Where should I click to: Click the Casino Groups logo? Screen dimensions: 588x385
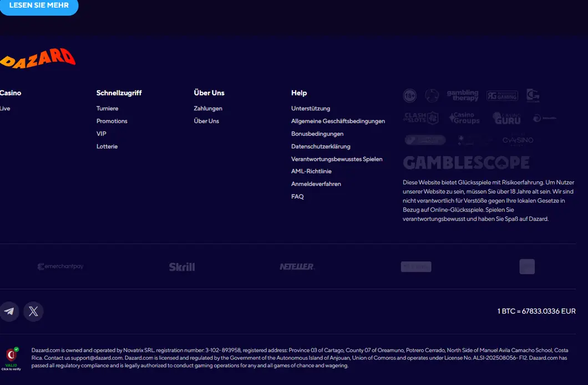click(464, 118)
